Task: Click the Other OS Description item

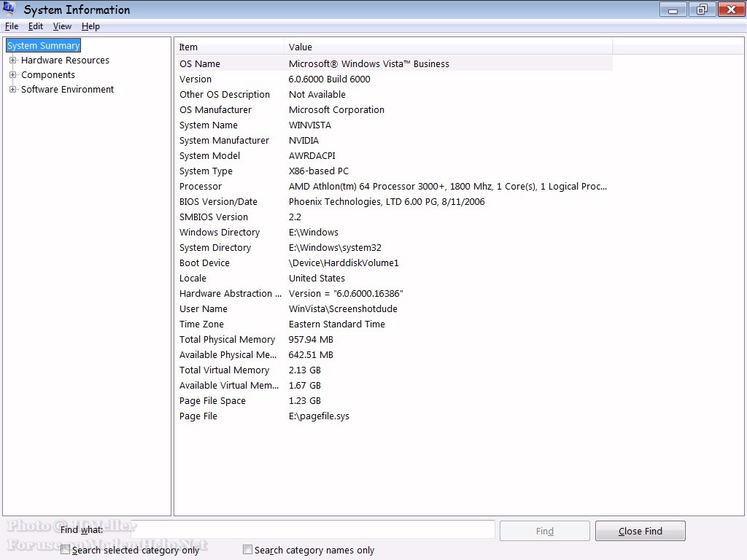Action: coord(225,94)
